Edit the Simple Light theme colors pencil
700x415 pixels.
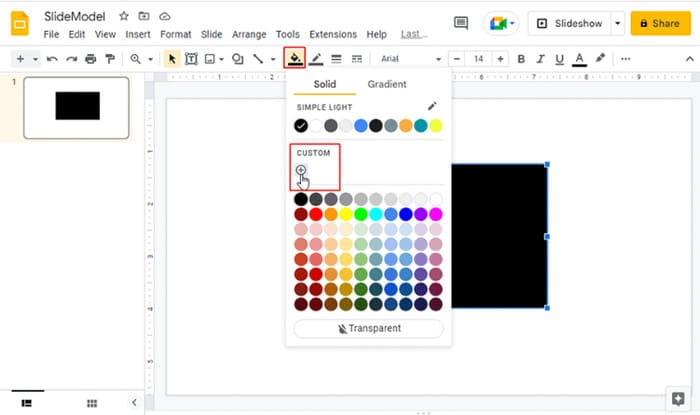(432, 106)
